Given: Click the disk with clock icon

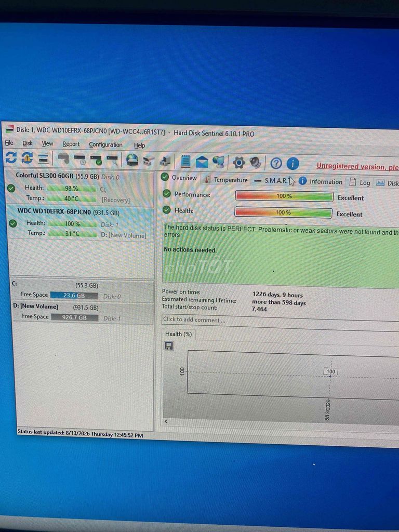Looking at the screenshot, I should pyautogui.click(x=80, y=159).
